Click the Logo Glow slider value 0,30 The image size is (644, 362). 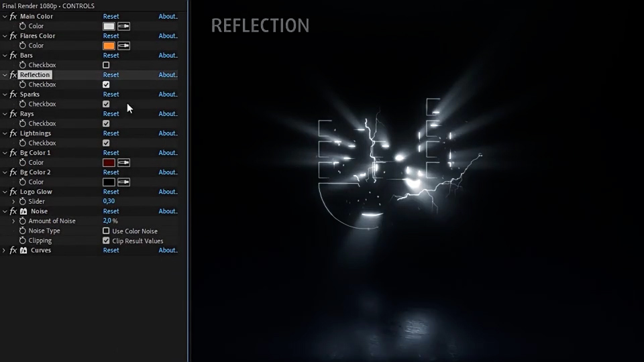coord(109,201)
